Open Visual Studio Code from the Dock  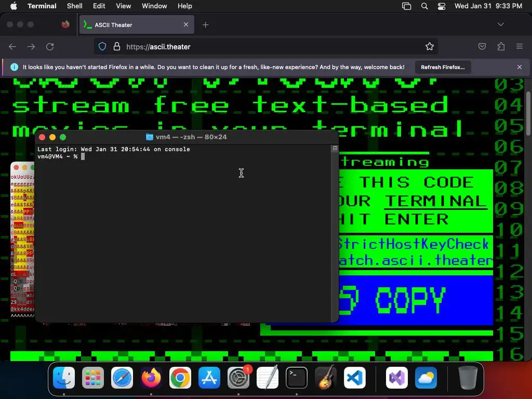(354, 378)
